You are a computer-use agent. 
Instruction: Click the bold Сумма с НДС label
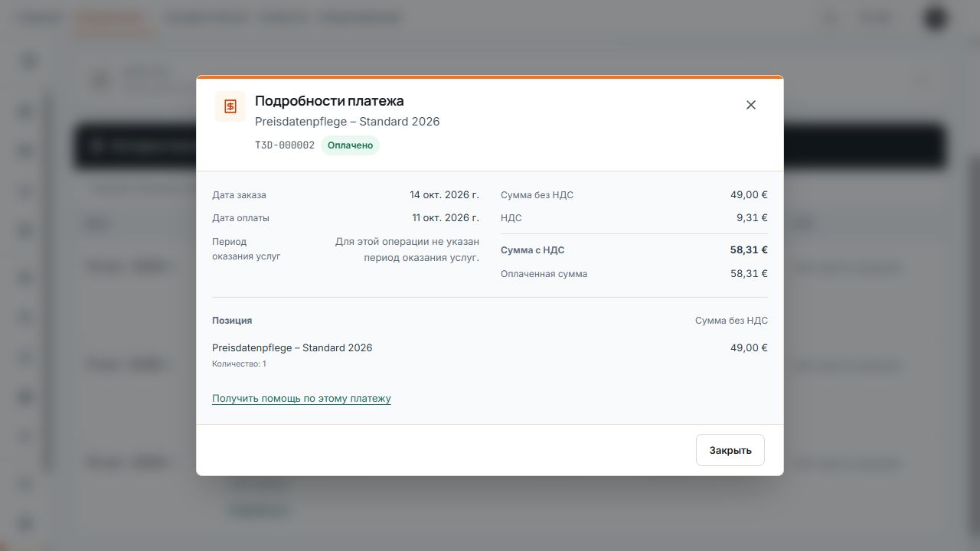pos(532,249)
